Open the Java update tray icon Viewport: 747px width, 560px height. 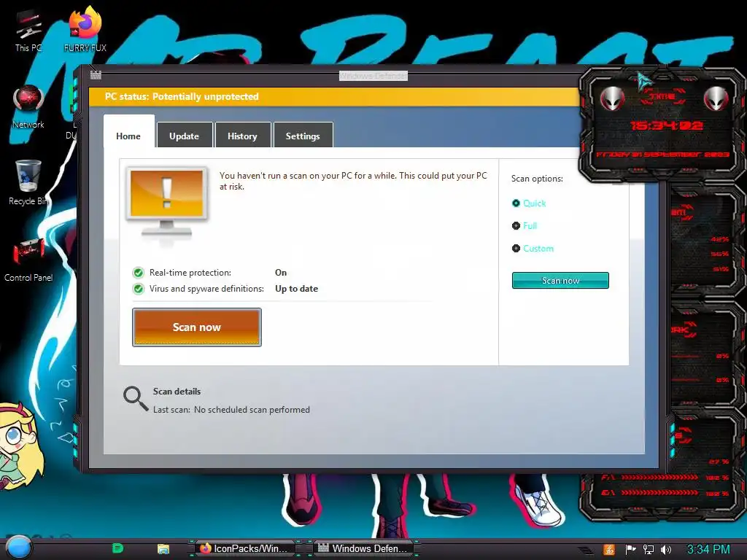(x=609, y=550)
